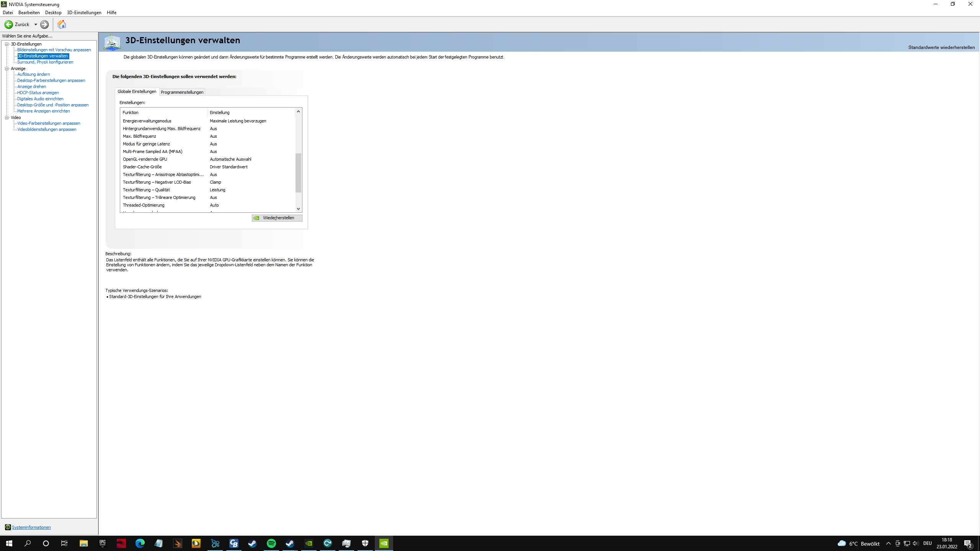Switch to Programmeinstellungen tab

point(182,92)
